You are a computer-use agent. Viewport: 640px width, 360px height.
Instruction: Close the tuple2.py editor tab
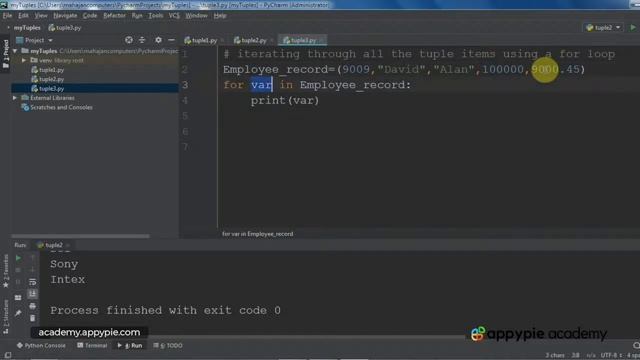click(272, 40)
